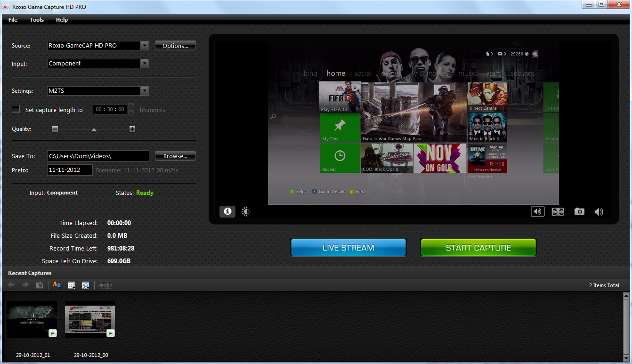Viewport: 632px width, 364px height.
Task: Click the filmstrip export icon
Action: (x=105, y=285)
